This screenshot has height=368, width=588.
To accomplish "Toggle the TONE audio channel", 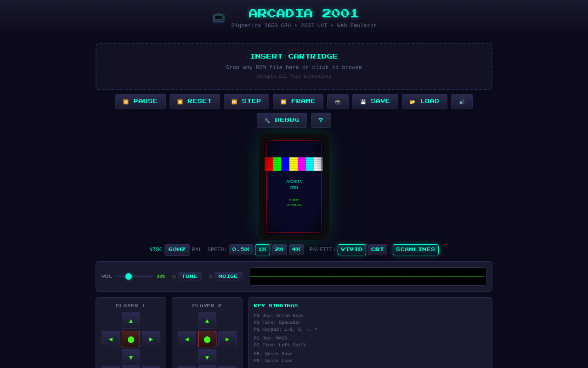I will pyautogui.click(x=189, y=276).
